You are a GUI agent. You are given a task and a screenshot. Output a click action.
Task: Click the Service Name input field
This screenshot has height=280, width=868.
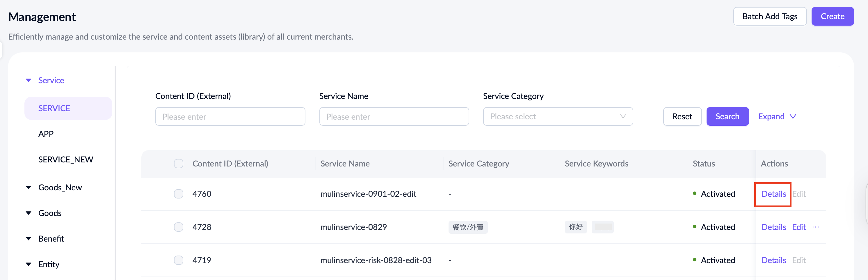click(x=394, y=117)
